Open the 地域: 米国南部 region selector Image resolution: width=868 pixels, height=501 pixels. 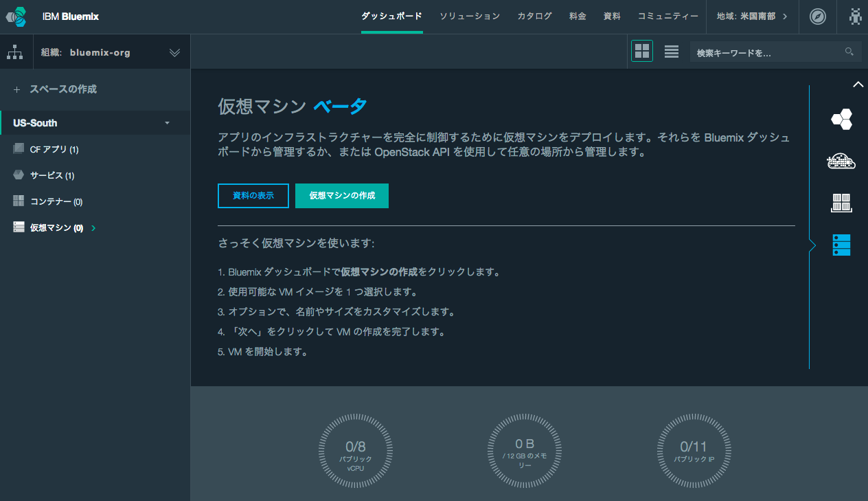(x=752, y=16)
